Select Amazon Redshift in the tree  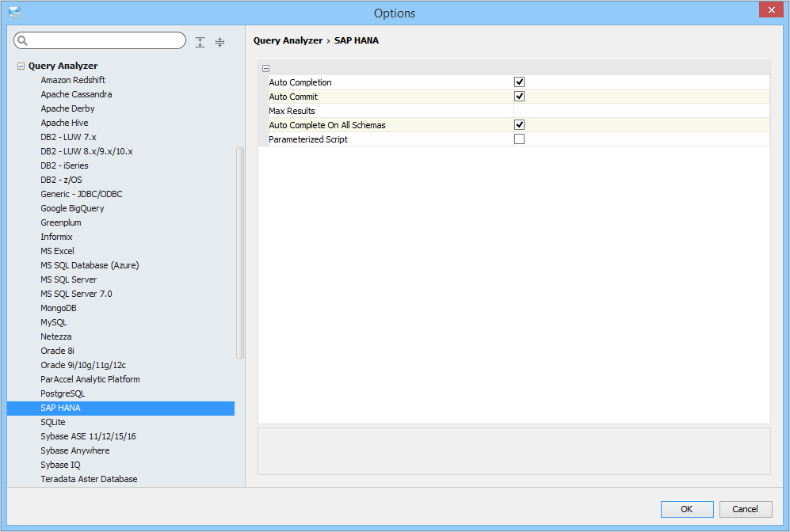[73, 80]
